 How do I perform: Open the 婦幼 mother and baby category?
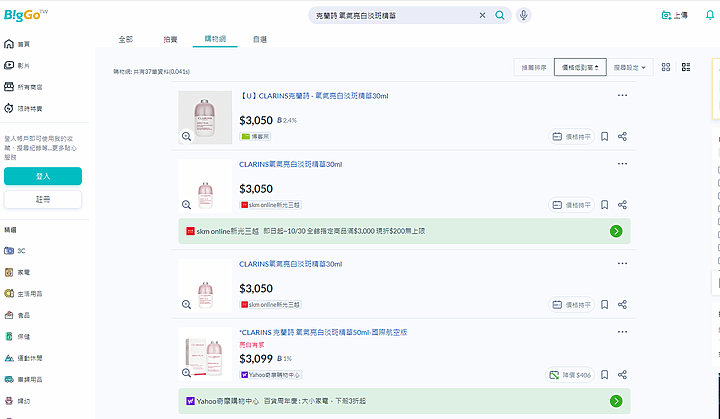[x=17, y=401]
